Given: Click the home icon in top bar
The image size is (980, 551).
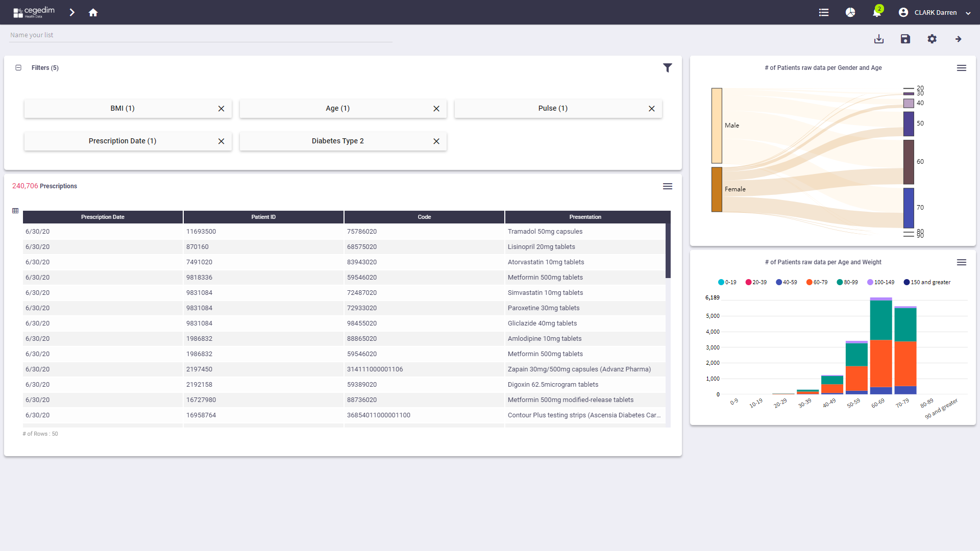Looking at the screenshot, I should 93,12.
